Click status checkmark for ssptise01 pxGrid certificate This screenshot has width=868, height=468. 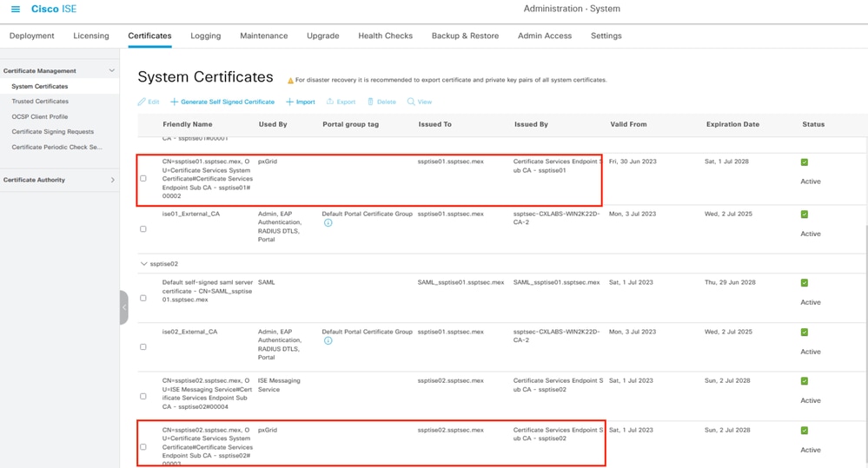[x=805, y=162]
